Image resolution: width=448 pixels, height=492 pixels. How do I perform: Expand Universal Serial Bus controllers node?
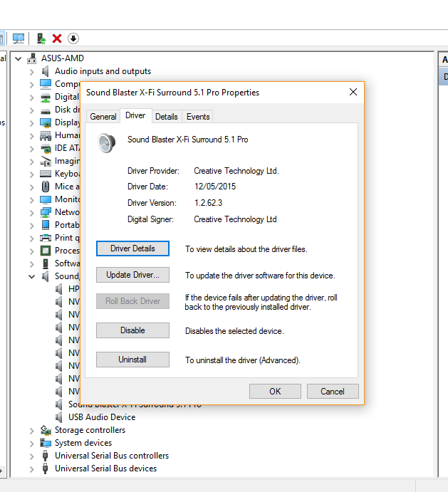pyautogui.click(x=32, y=456)
